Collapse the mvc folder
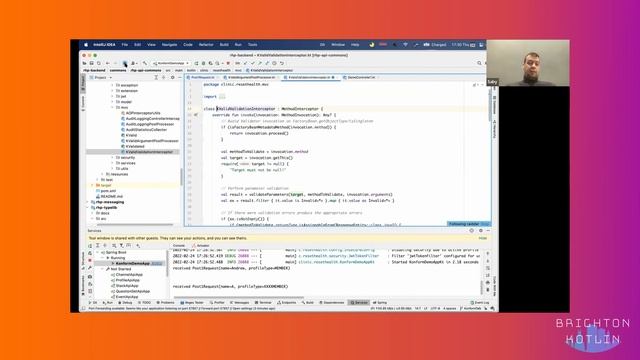 coord(113,107)
